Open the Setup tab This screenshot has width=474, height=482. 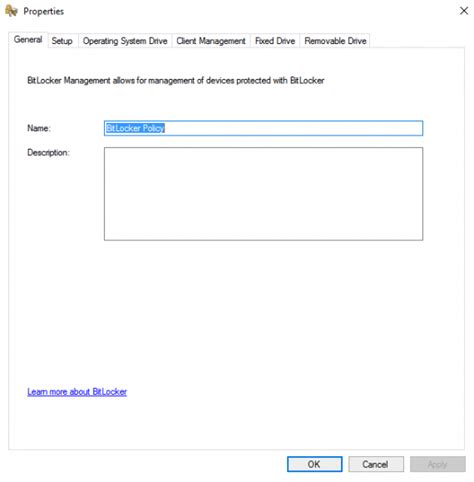62,41
